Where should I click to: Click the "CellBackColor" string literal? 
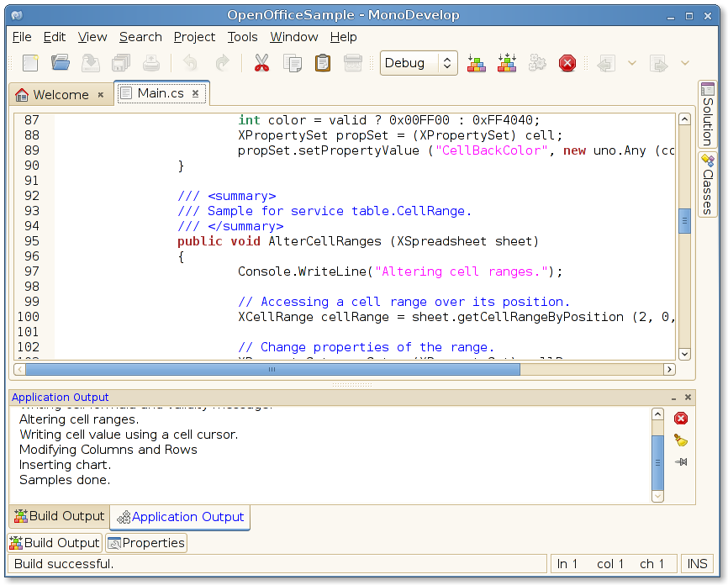coord(491,150)
